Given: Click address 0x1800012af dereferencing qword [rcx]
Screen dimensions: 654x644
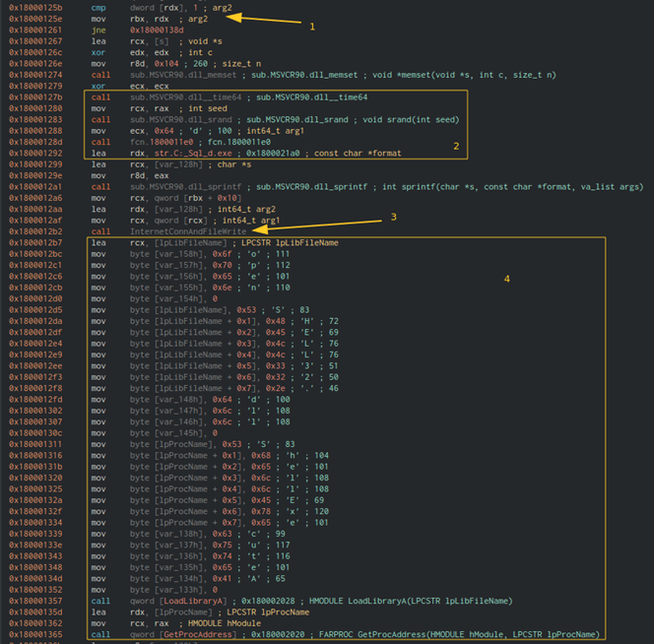Looking at the screenshot, I should coord(35,221).
